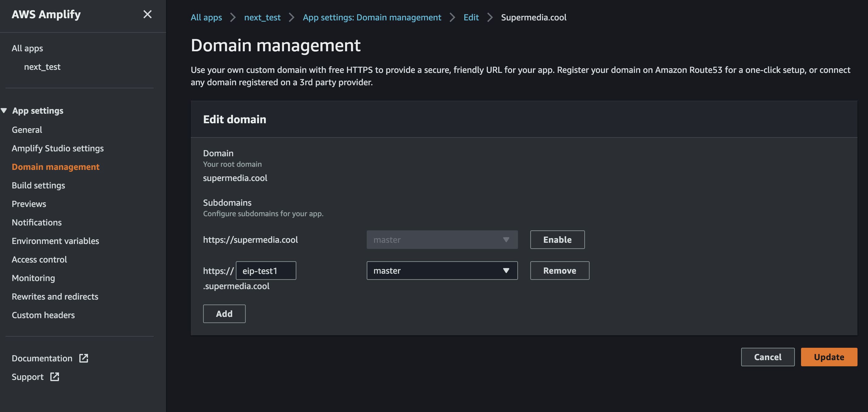Close the AWS Amplify sidebar panel
The image size is (868, 412).
point(147,14)
